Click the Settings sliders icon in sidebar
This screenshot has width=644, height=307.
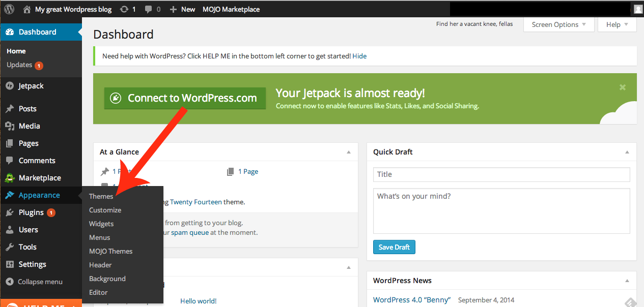9,264
